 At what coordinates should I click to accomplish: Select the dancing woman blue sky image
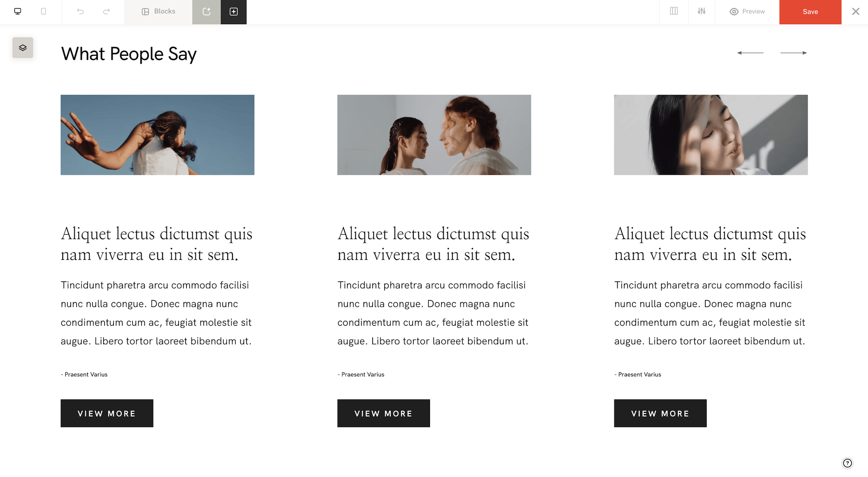(x=157, y=135)
